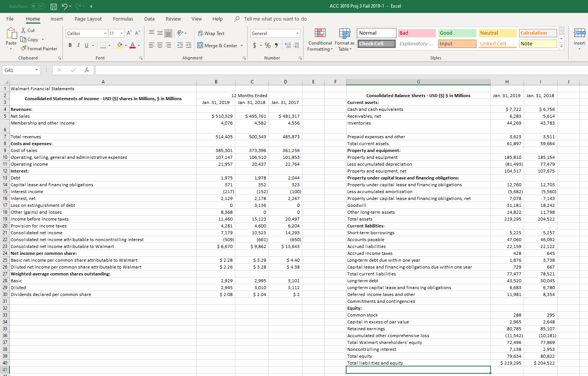Open the Accounting Number Format dollar dropdown

click(261, 45)
